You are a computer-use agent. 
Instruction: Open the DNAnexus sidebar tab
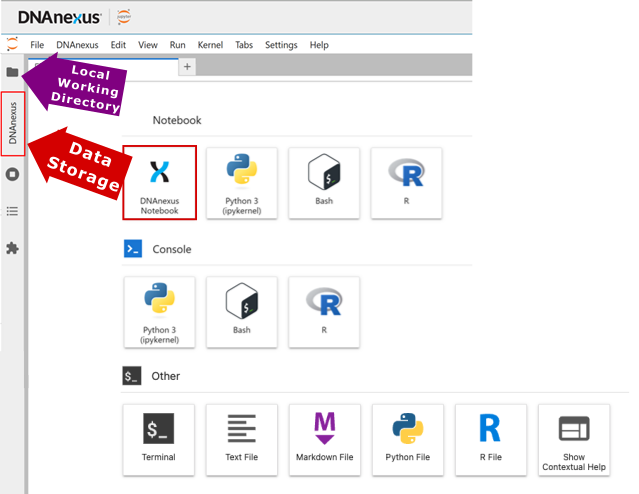tap(13, 124)
